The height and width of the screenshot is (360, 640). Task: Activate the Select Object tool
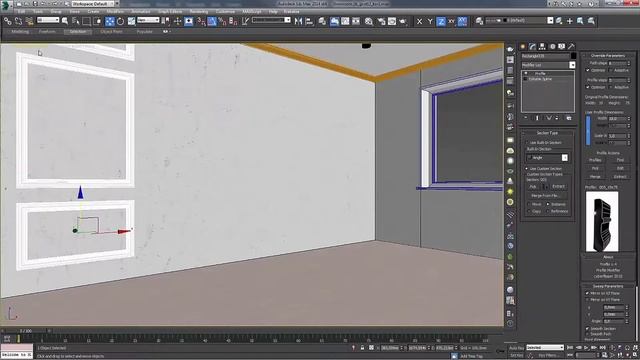(65, 21)
